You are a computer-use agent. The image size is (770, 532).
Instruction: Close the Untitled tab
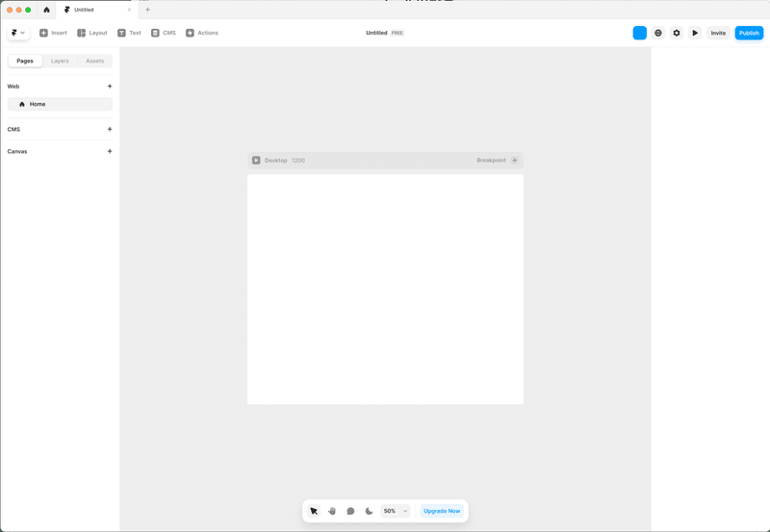[x=129, y=10]
